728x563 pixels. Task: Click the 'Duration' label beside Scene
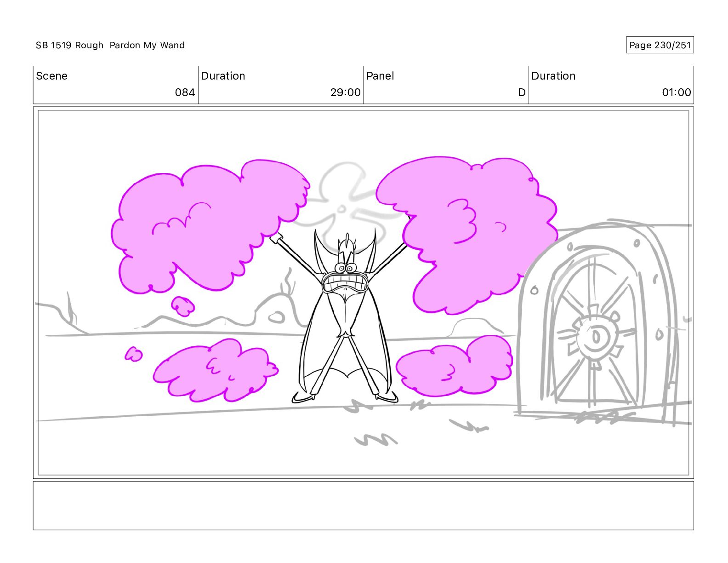[x=223, y=76]
